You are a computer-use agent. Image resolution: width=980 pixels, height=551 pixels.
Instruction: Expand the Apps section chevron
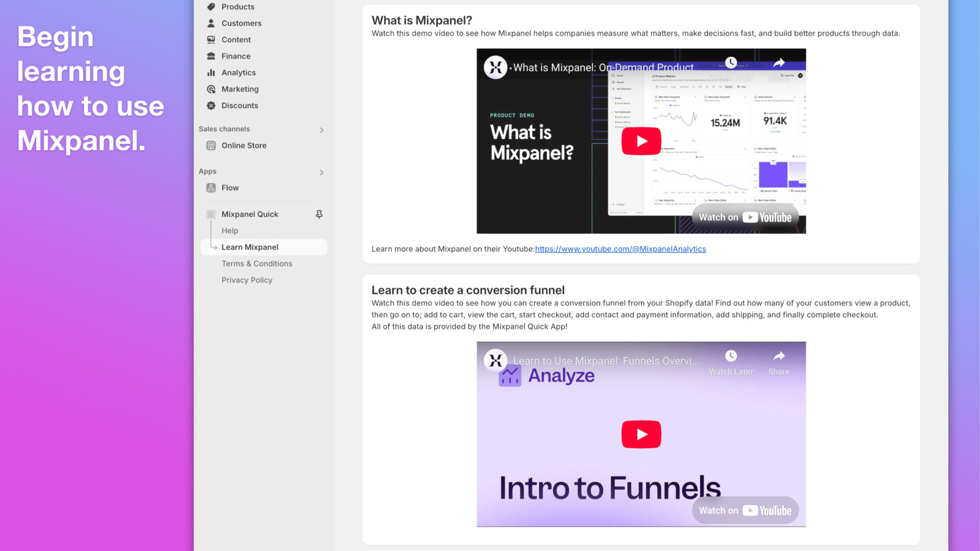[x=321, y=172]
